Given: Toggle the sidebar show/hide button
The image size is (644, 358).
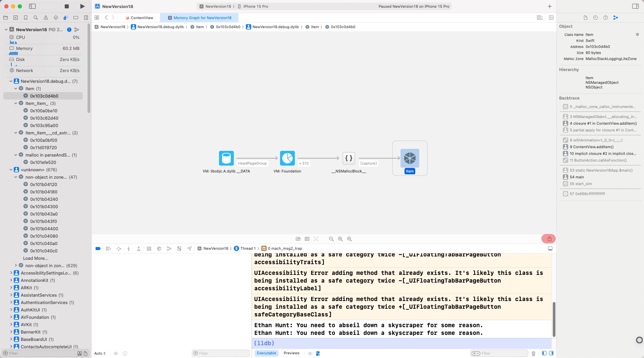Looking at the screenshot, I should pyautogui.click(x=33, y=6).
